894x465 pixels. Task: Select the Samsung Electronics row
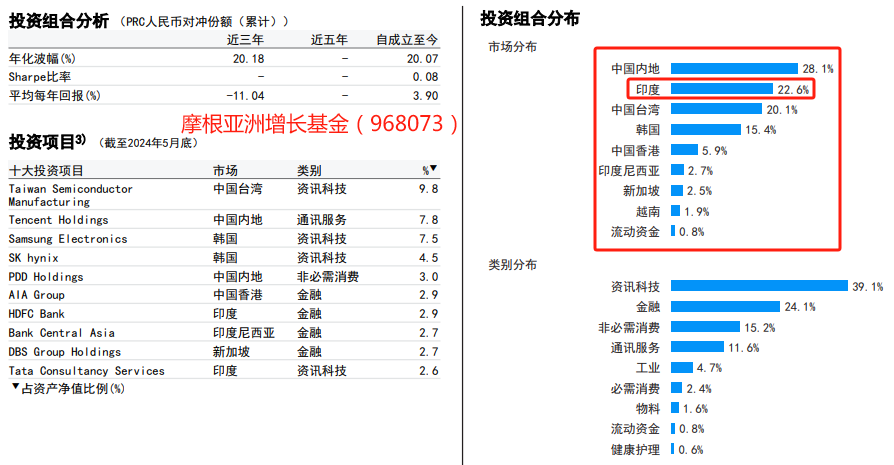[x=224, y=239]
